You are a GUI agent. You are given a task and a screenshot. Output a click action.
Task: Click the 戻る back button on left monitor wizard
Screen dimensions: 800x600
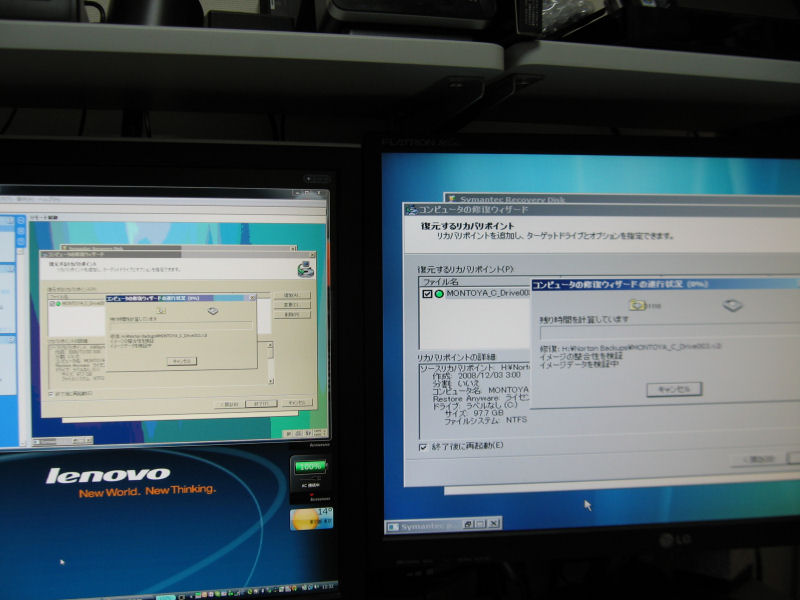pyautogui.click(x=229, y=404)
